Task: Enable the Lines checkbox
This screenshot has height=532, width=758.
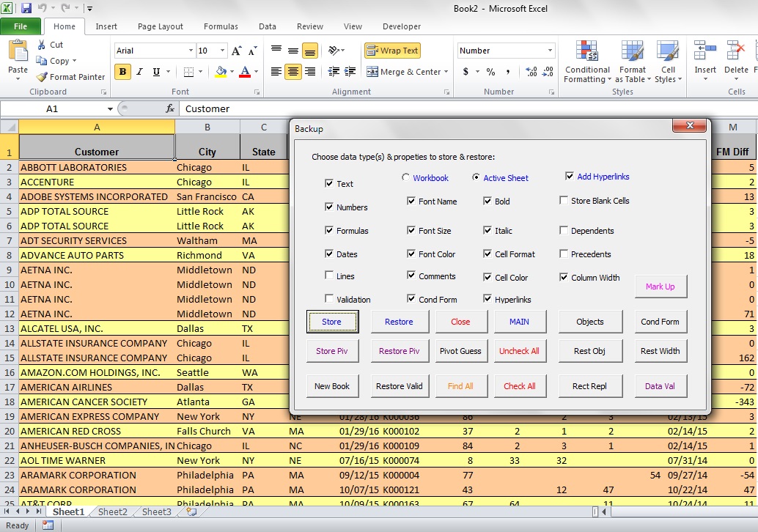Action: pos(329,276)
